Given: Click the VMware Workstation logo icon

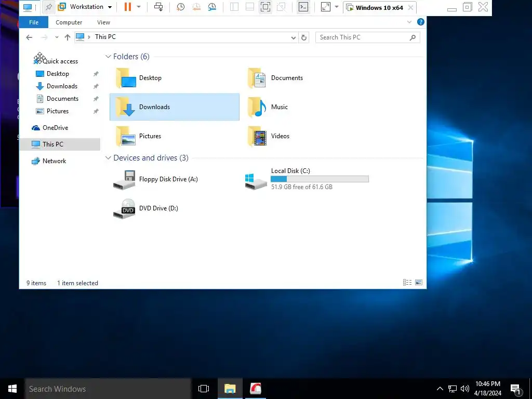Looking at the screenshot, I should [62, 7].
